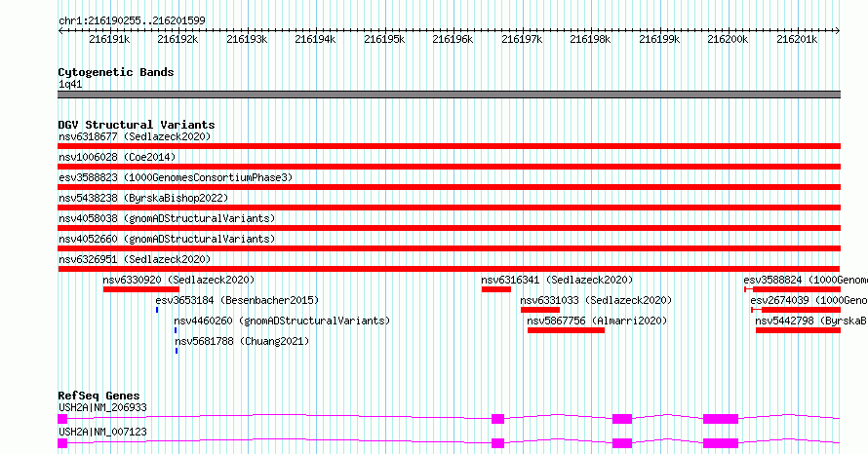Screen dimensions: 868x454
Task: Open esv3588823 (1000GenomesConsortiumPhase3) variant
Action: click(176, 177)
